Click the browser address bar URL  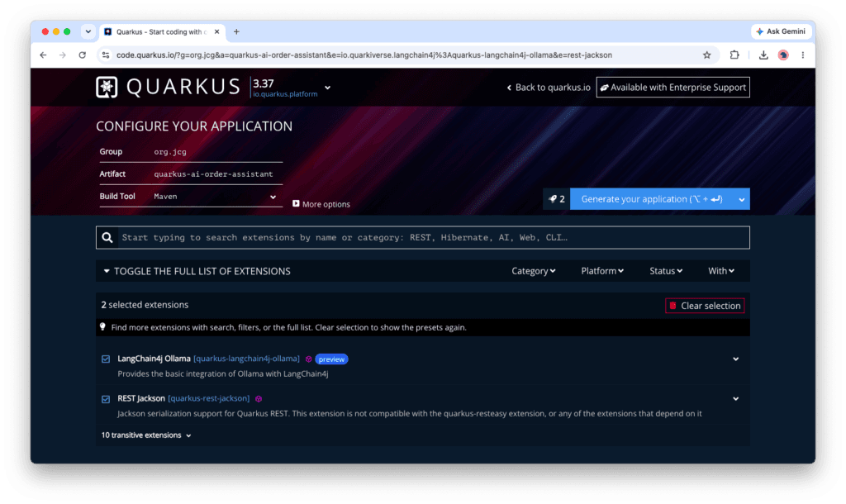point(364,55)
